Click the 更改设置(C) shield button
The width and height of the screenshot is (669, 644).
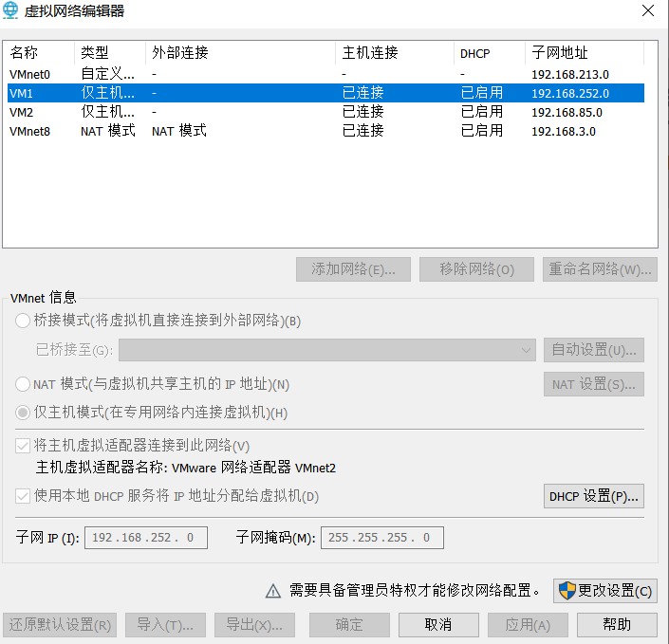coord(605,591)
